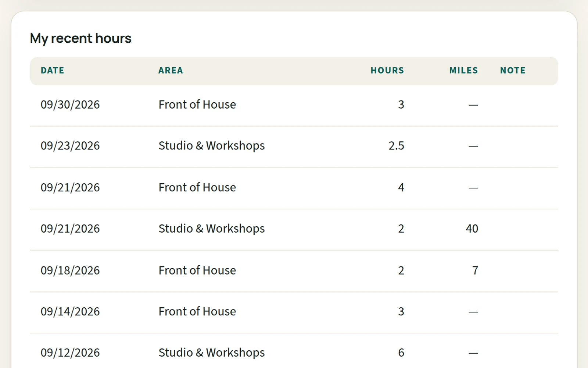
Task: Click the date 09/23/2026
Action: 70,146
